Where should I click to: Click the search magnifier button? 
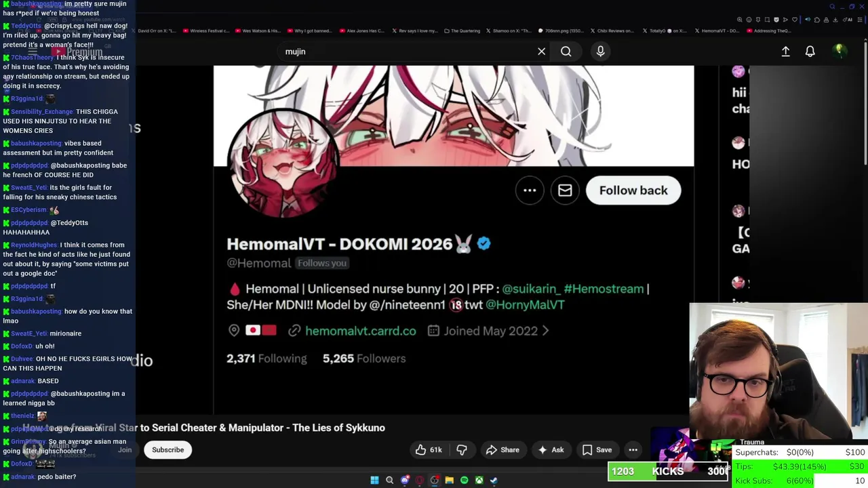(566, 52)
